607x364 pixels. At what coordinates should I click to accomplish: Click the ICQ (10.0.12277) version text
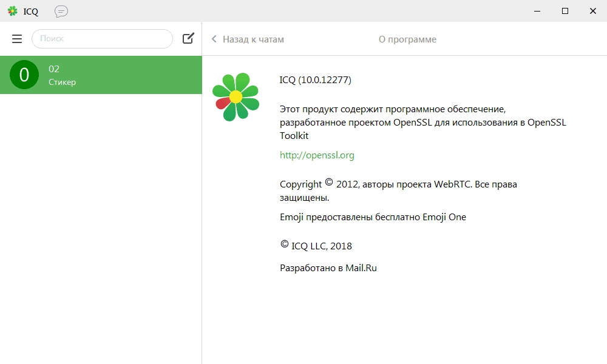316,80
